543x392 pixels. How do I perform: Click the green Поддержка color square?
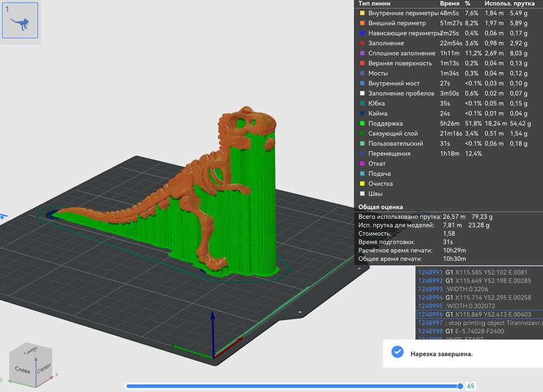[x=361, y=124]
